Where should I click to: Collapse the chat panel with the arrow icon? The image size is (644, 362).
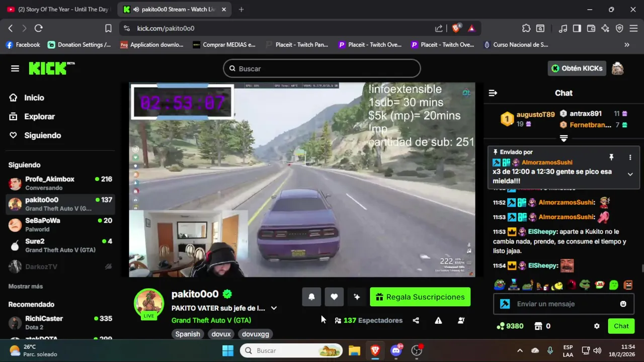point(493,93)
